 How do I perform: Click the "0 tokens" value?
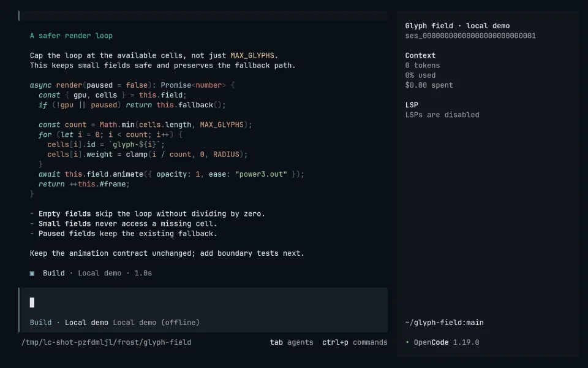click(x=422, y=66)
